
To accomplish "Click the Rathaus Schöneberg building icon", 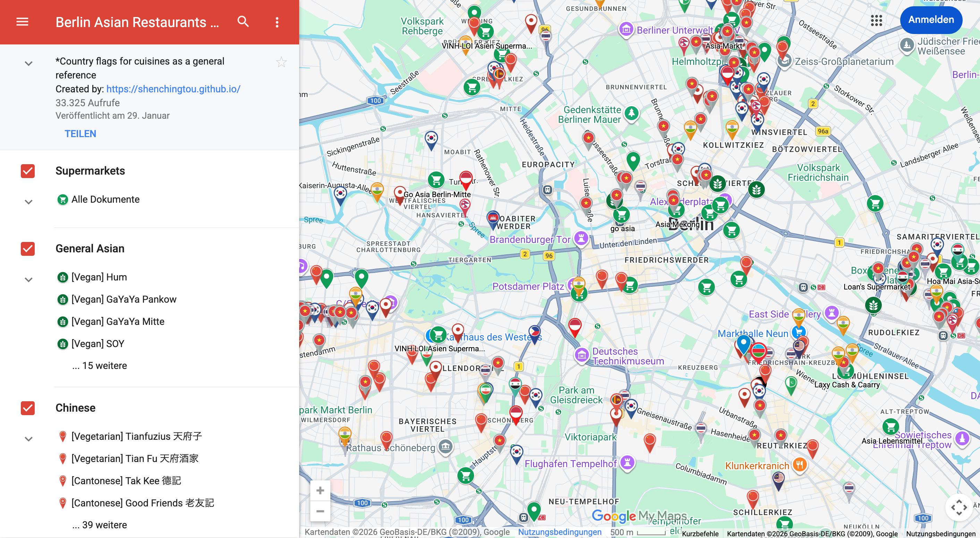I will [446, 446].
